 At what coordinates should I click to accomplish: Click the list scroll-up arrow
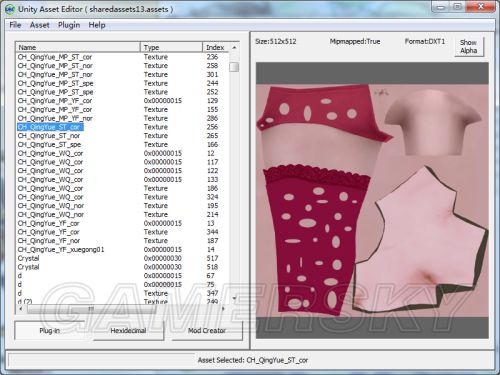coord(234,48)
